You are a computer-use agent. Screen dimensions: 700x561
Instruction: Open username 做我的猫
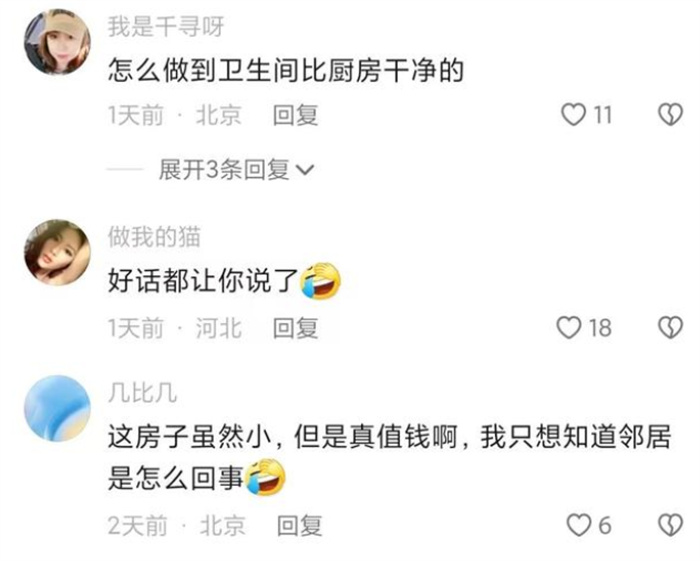coord(154,237)
